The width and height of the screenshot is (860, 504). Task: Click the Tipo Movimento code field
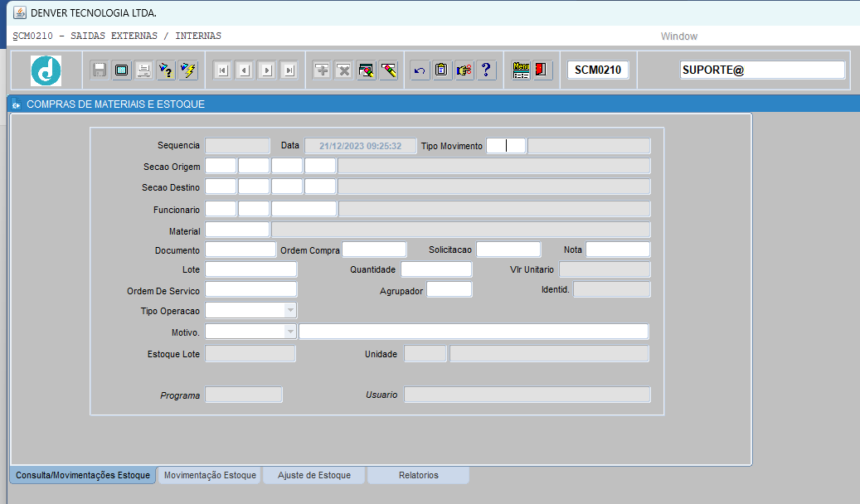click(x=506, y=146)
